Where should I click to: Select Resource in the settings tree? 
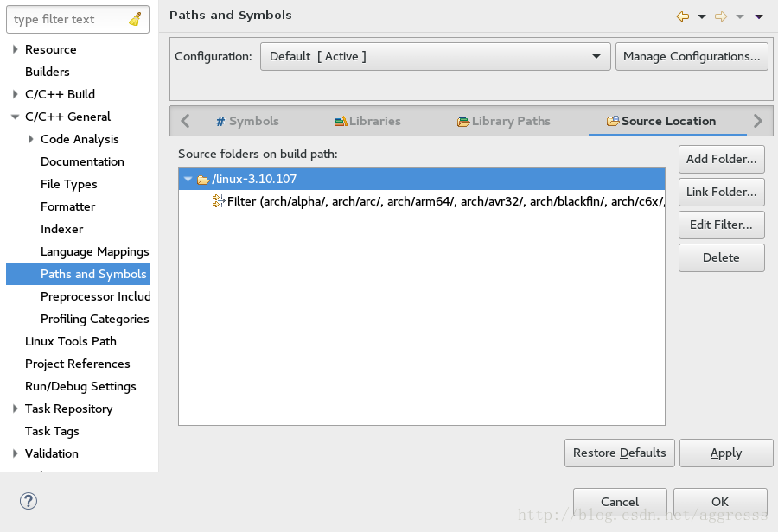point(51,49)
